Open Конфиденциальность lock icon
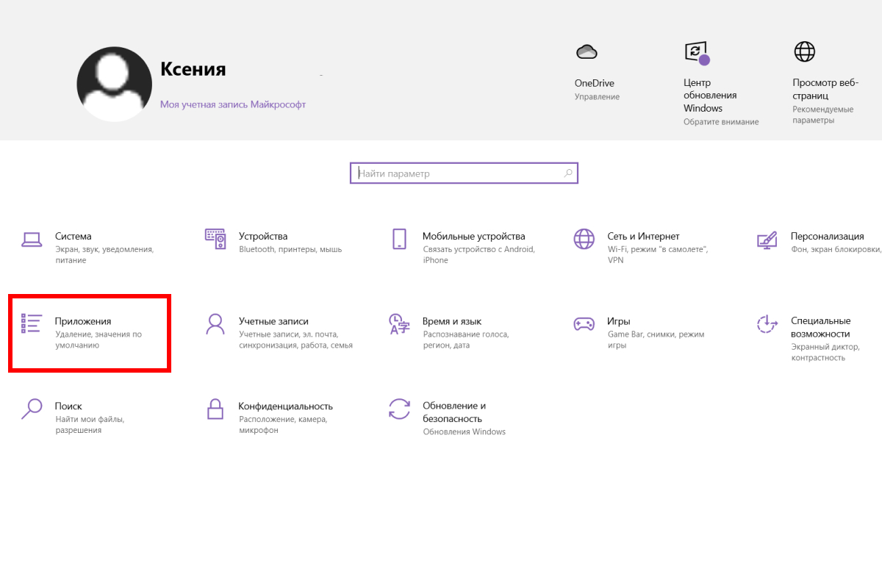 pyautogui.click(x=215, y=409)
